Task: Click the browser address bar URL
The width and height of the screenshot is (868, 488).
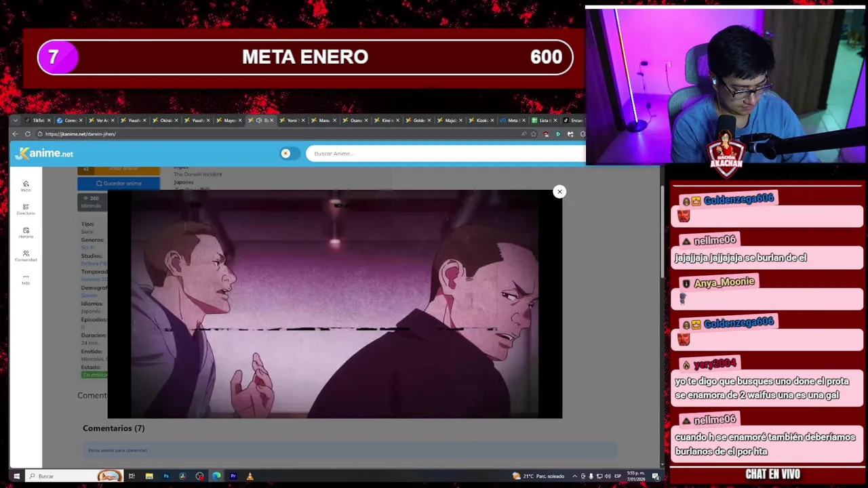Action: pos(80,134)
